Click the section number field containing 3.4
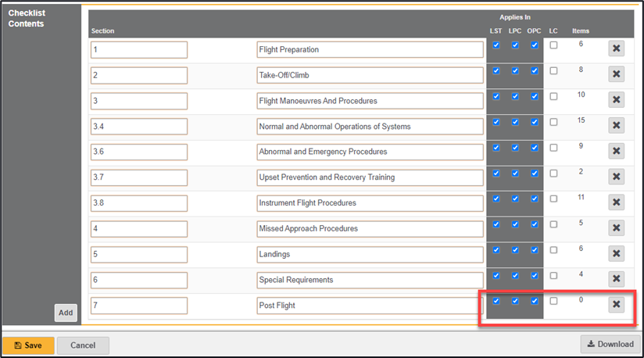Viewport: 644px width, 358px height. (x=139, y=127)
